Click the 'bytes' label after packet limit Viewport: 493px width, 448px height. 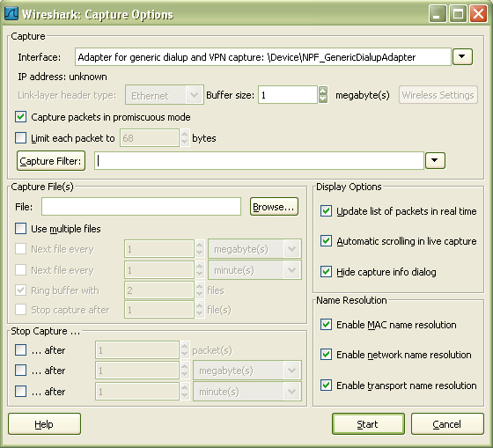(204, 138)
